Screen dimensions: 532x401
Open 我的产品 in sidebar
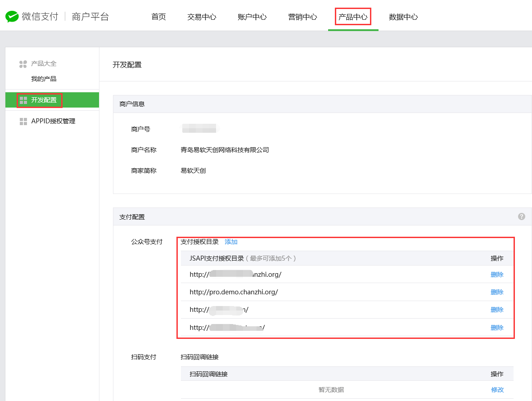44,79
